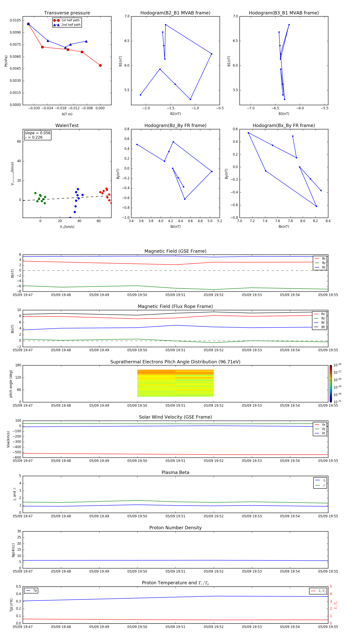Click the 'Plasma Beta' plot title

175,473
